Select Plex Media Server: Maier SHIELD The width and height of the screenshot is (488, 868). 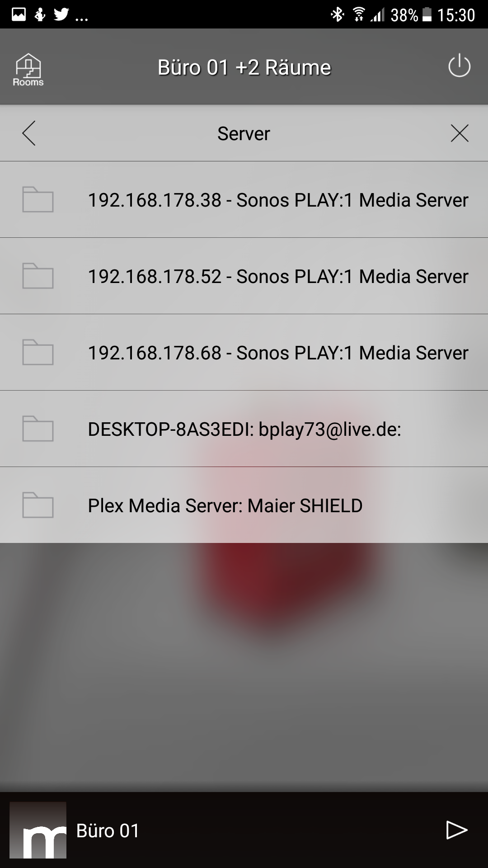point(225,505)
